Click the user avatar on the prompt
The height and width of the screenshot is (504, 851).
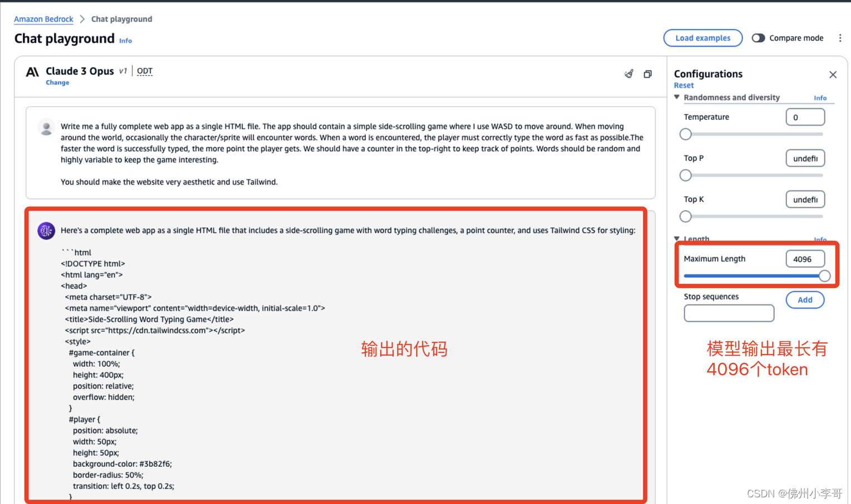[46, 127]
